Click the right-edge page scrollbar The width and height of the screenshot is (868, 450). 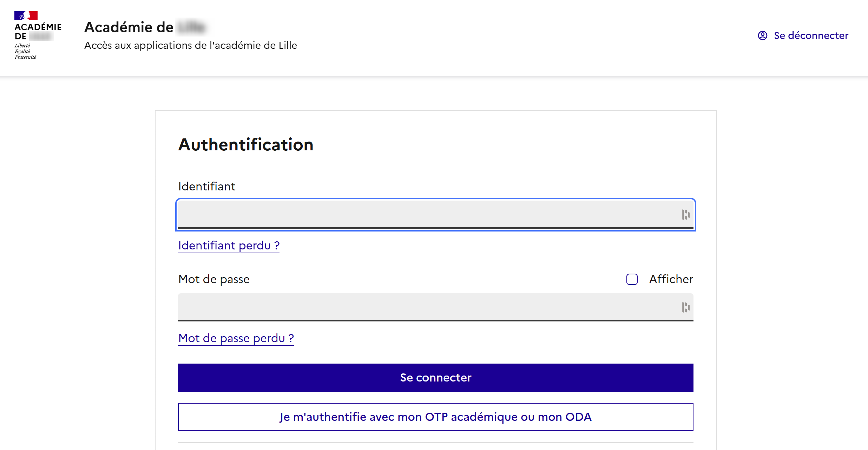pos(866,225)
